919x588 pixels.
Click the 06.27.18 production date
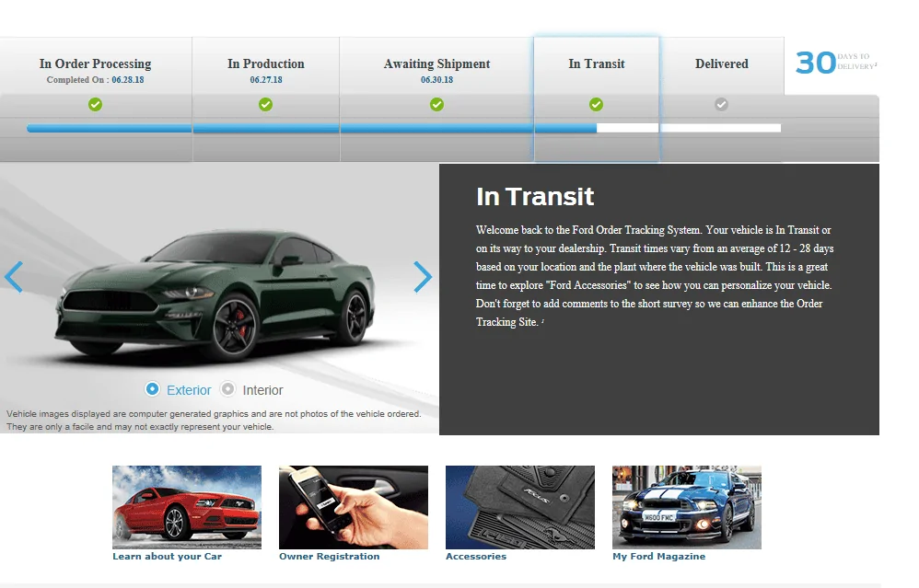pos(266,80)
